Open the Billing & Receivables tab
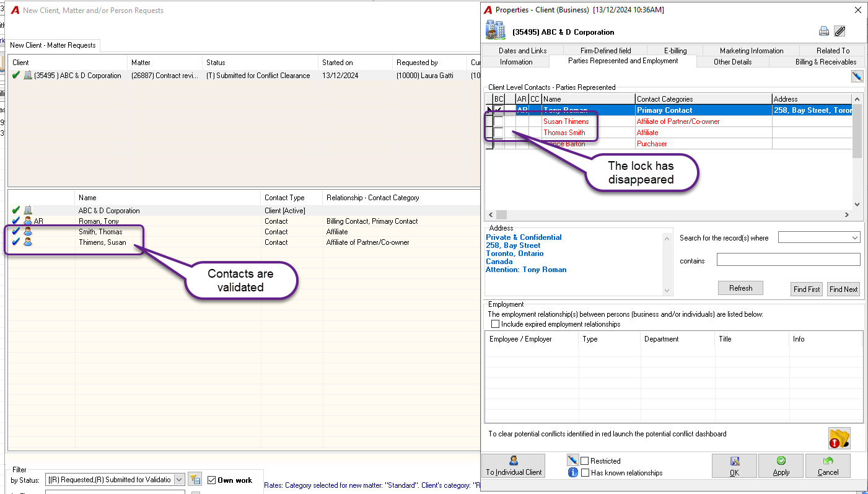The width and height of the screenshot is (868, 494). (x=826, y=62)
